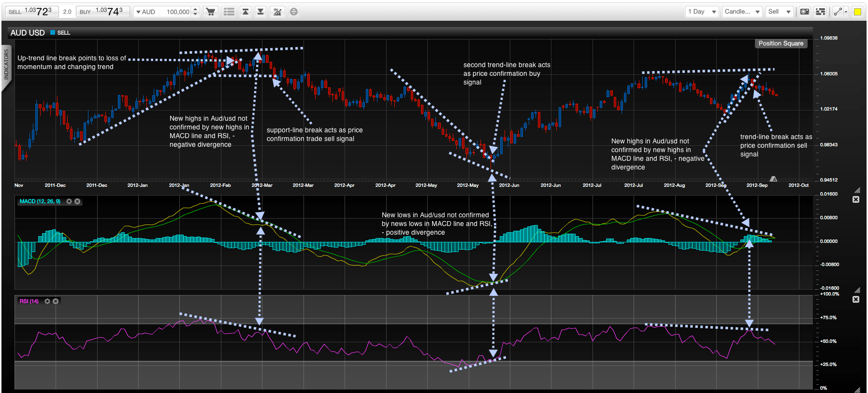
Task: Open the Candle chart type dropdown
Action: click(x=742, y=12)
